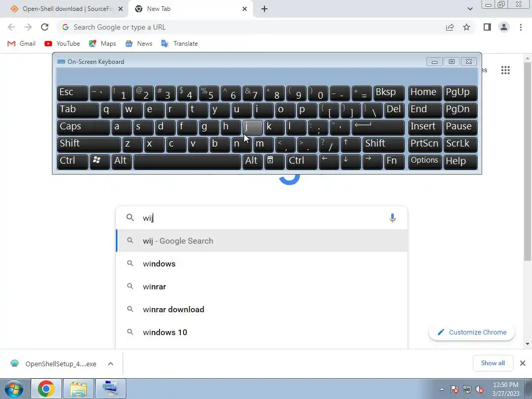Click the Enter key on On-Screen Keyboard
Viewport: 532px width, 399px height.
point(378,127)
